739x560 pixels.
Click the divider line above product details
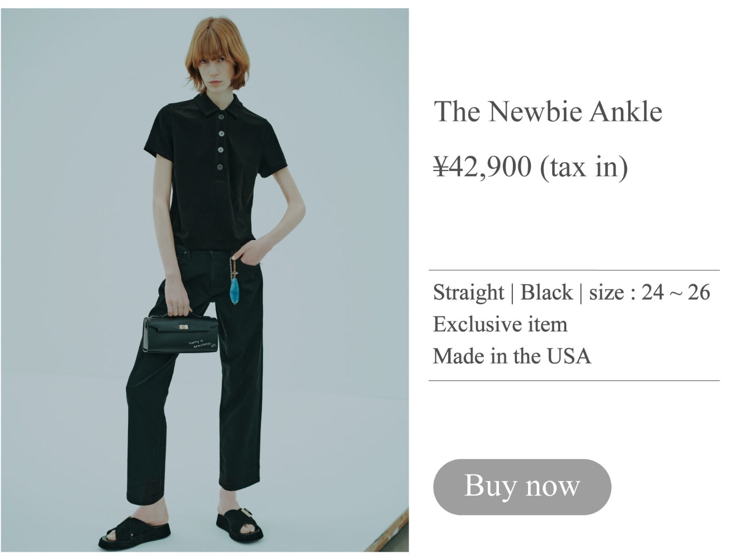pyautogui.click(x=574, y=270)
